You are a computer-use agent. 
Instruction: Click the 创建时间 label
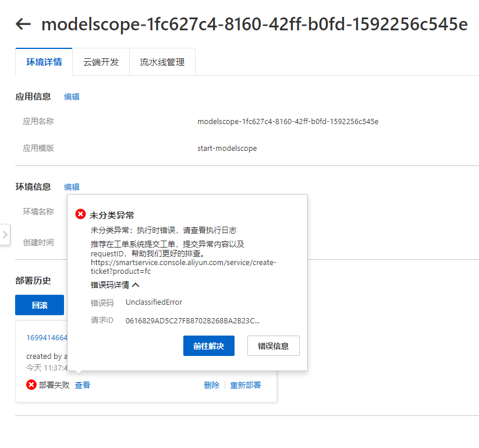[38, 242]
